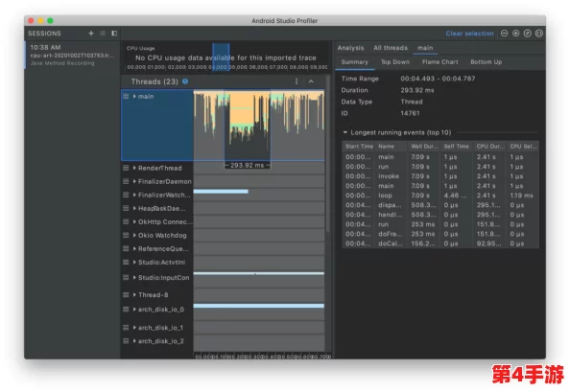Screen dimensions: 570x392
Task: Click the rightmost icon after Clear selection
Action: 539,34
